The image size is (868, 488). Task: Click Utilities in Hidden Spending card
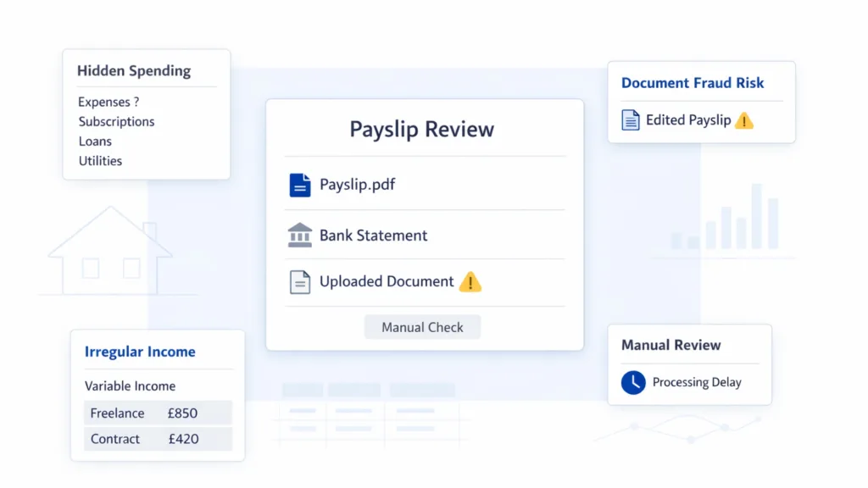click(x=100, y=161)
